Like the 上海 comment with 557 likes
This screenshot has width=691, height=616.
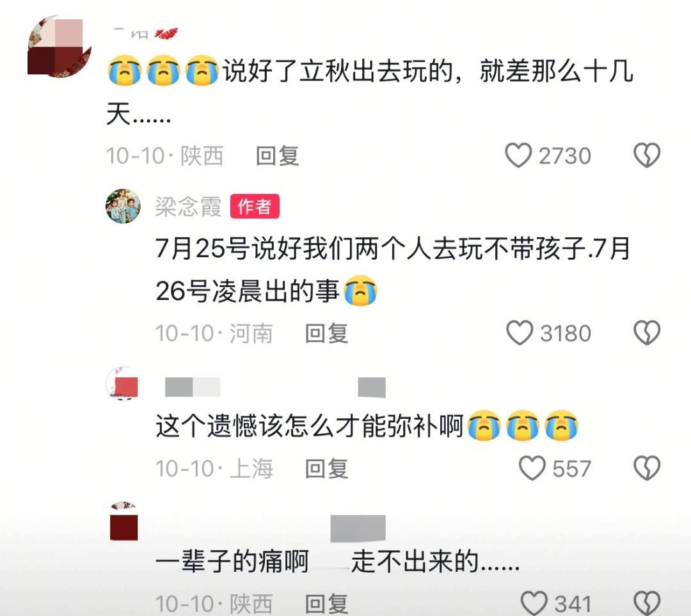click(532, 468)
